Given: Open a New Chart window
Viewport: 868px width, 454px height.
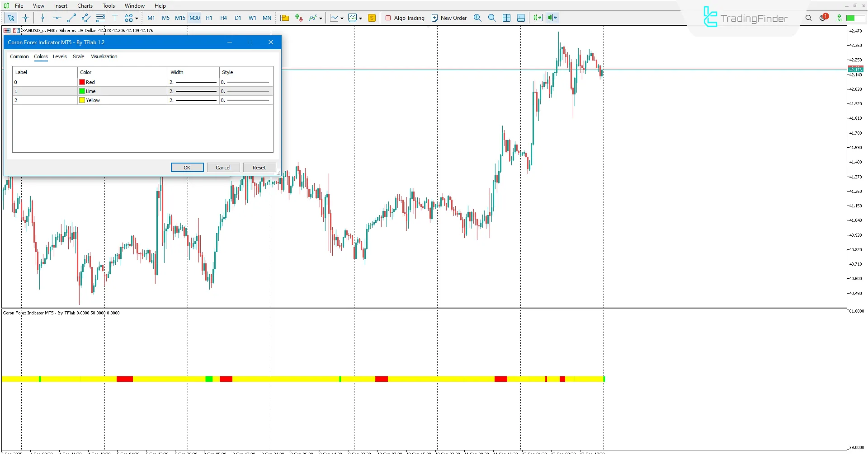Looking at the screenshot, I should (x=285, y=18).
